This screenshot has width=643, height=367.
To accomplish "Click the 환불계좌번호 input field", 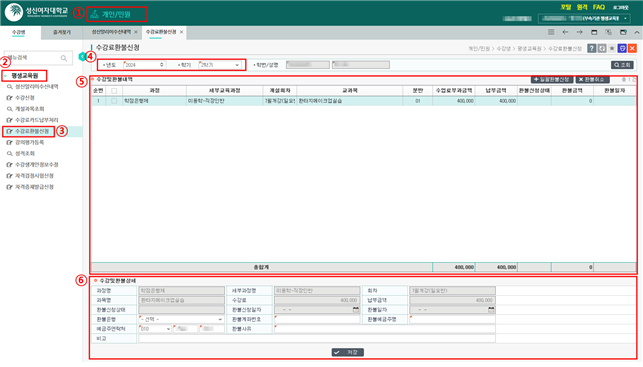I will (x=317, y=319).
